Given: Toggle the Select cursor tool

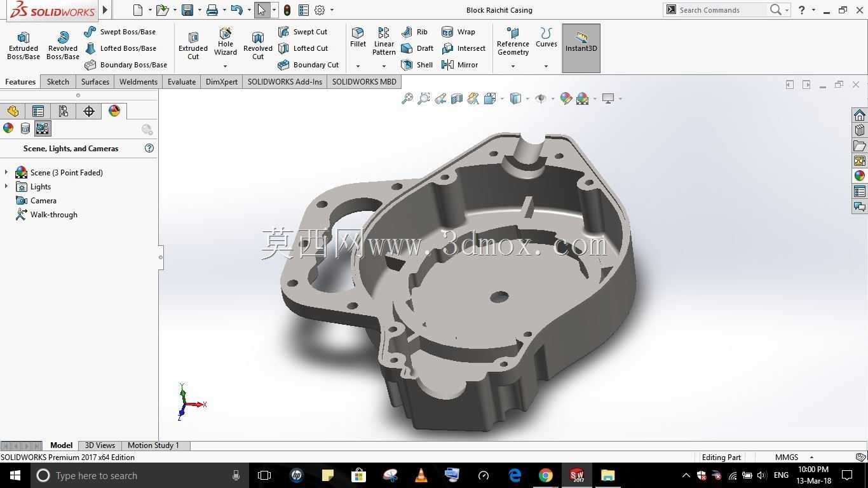Looking at the screenshot, I should 262,10.
